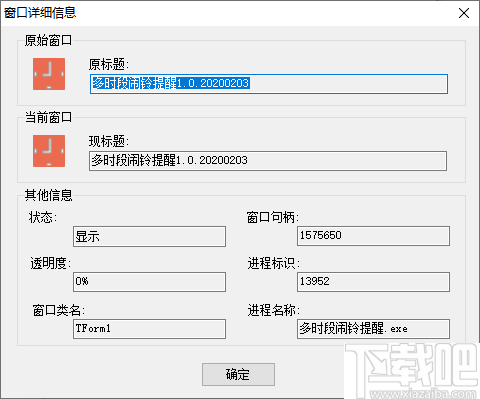
Task: Click the 状态 field showing 显示
Action: pos(149,237)
